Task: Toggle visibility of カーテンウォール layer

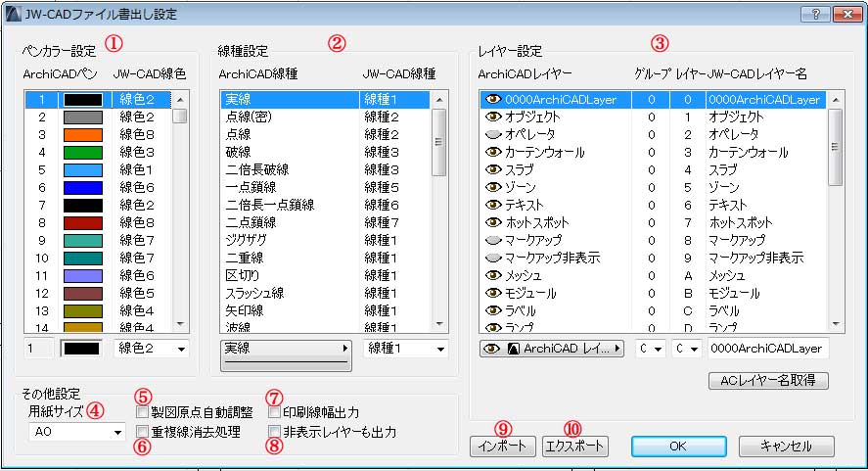Action: tap(492, 152)
